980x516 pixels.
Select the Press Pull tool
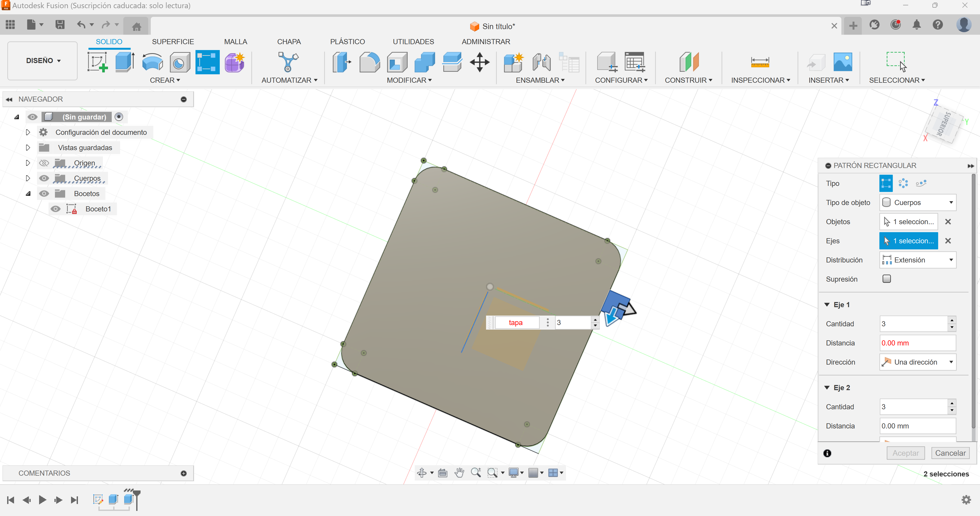341,62
